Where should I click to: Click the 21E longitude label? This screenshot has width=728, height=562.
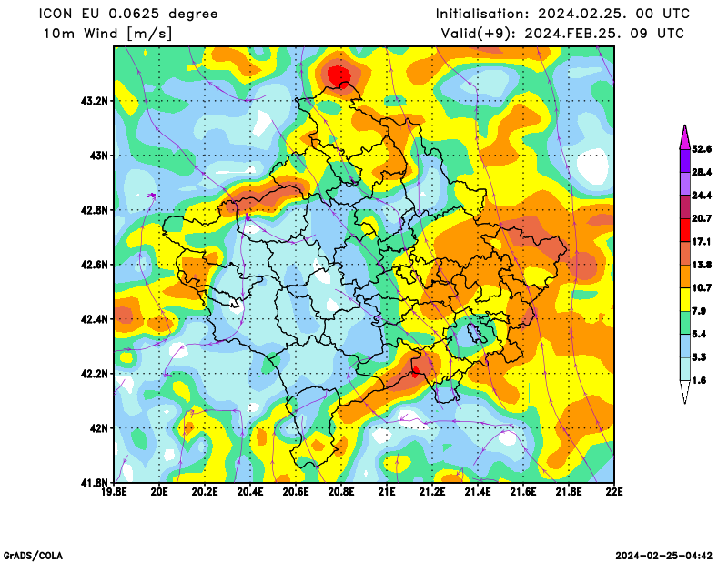(x=387, y=492)
